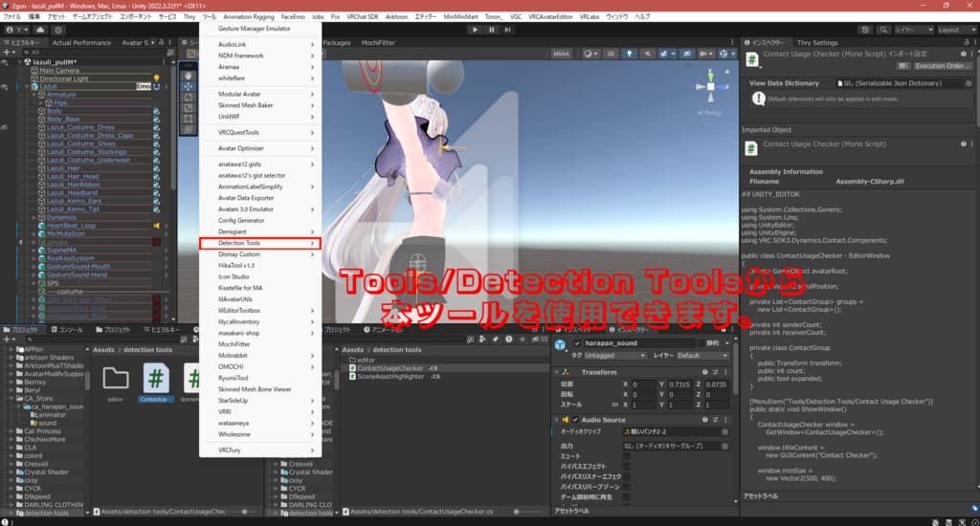
Task: Select Lazuli_Costume_Dress object
Action: [80, 127]
